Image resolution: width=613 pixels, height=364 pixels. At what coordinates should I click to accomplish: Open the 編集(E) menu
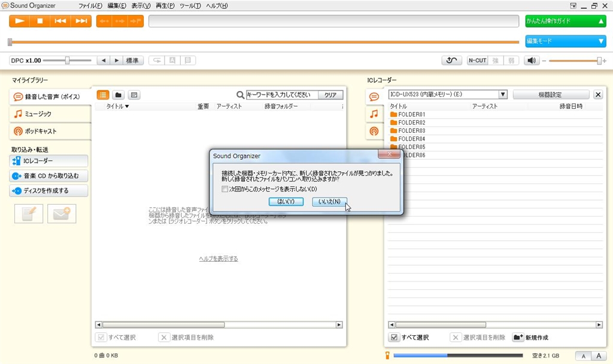[x=117, y=6]
